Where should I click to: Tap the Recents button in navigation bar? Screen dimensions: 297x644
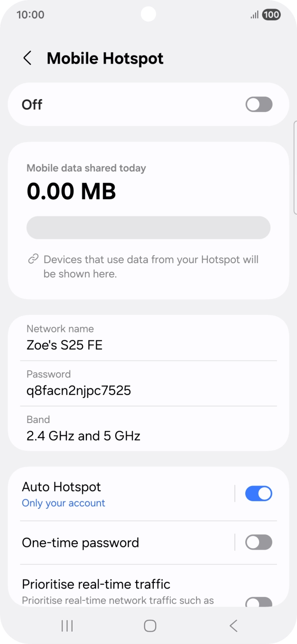66,626
